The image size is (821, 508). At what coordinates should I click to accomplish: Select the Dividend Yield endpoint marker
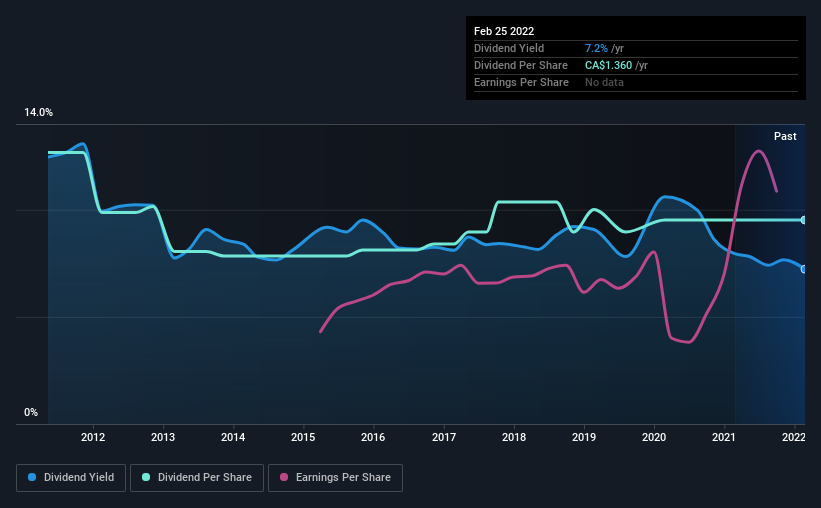click(804, 269)
